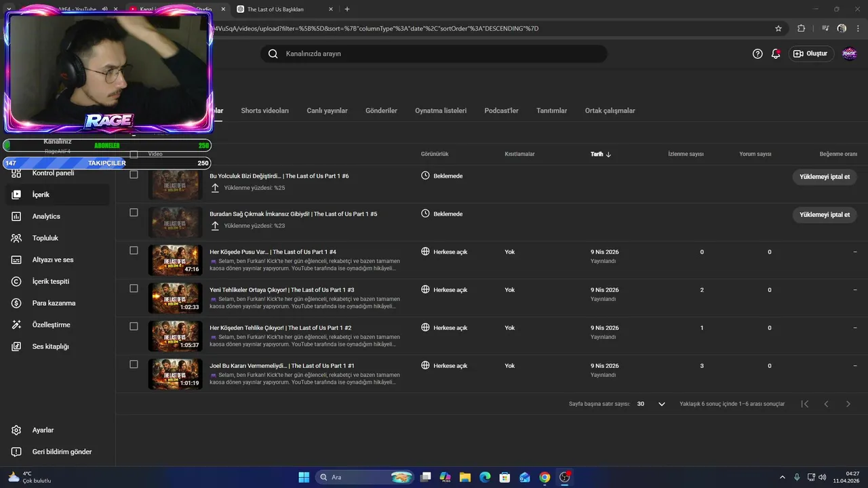Open OBS Studio taskbar icon
Image resolution: width=868 pixels, height=488 pixels.
coord(564,477)
